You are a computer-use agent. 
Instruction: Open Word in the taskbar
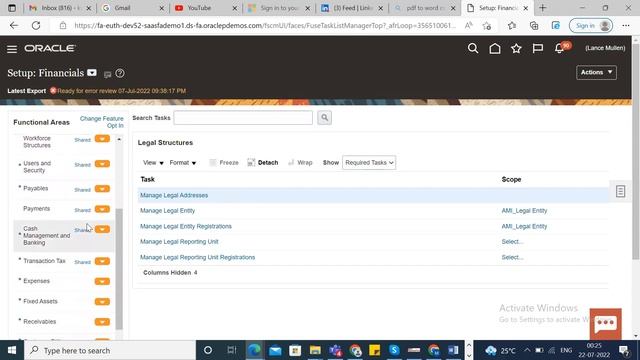453,350
